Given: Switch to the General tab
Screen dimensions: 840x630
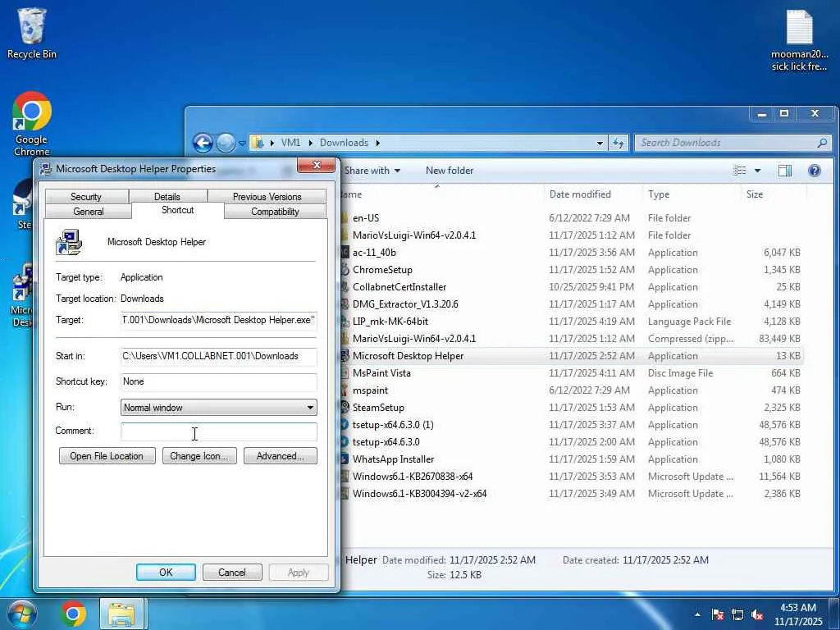Looking at the screenshot, I should (x=89, y=211).
